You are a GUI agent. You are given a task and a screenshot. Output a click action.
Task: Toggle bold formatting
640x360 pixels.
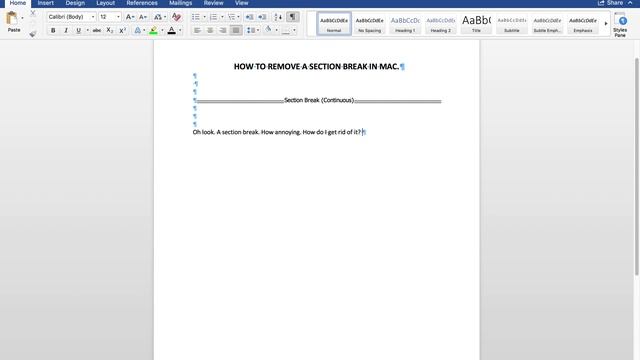point(53,30)
